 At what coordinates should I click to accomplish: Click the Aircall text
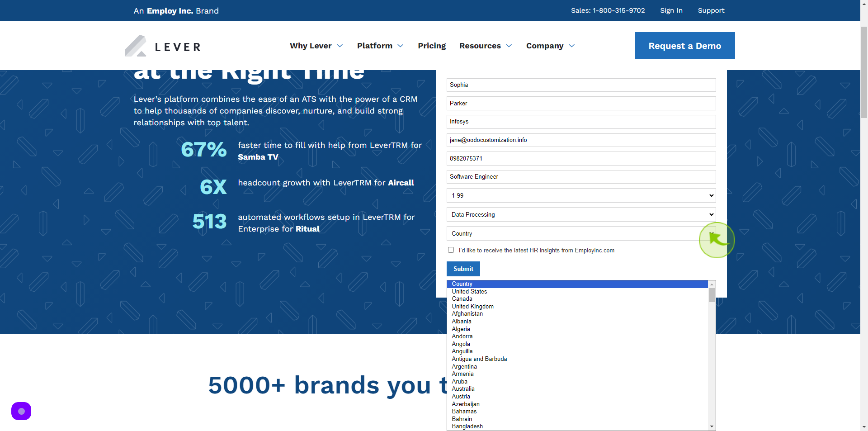coord(401,183)
